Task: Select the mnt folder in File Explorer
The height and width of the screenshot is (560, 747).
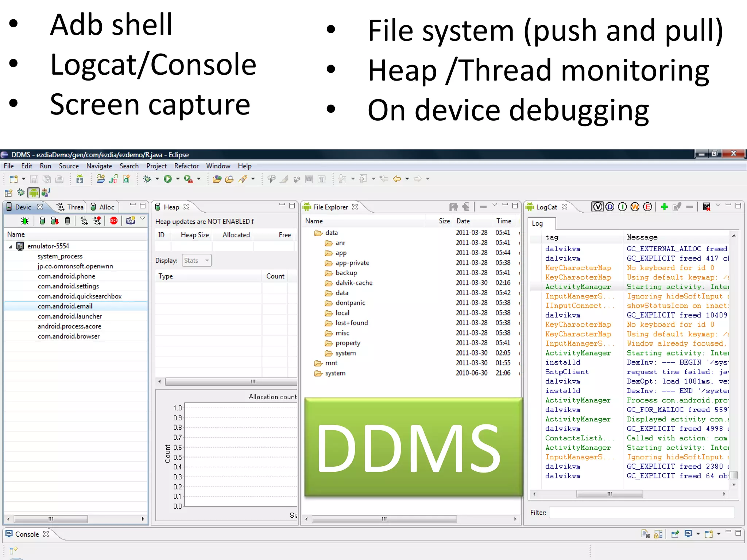Action: point(331,363)
